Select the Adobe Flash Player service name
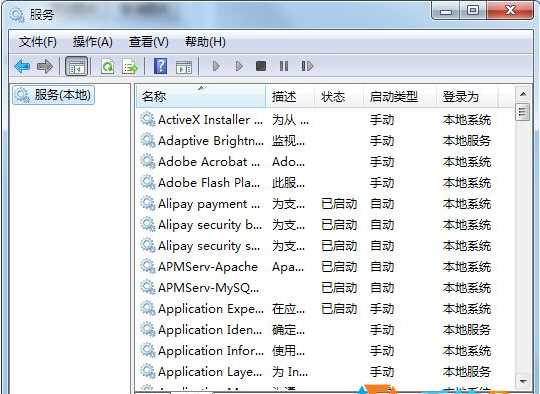540x394 pixels. [x=209, y=183]
